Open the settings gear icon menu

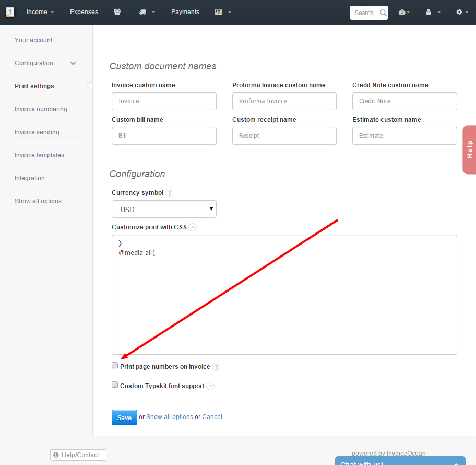pos(459,12)
